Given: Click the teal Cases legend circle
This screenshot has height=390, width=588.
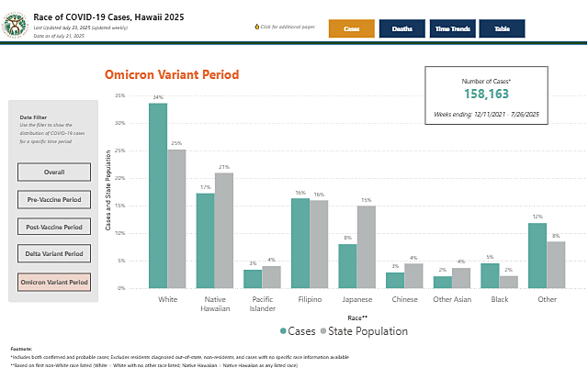Looking at the screenshot, I should (x=283, y=330).
